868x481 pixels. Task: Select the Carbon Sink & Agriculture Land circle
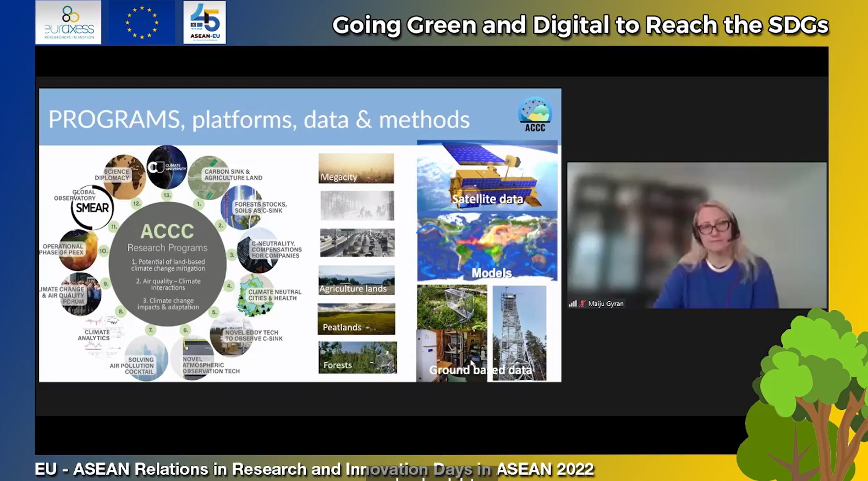(208, 178)
